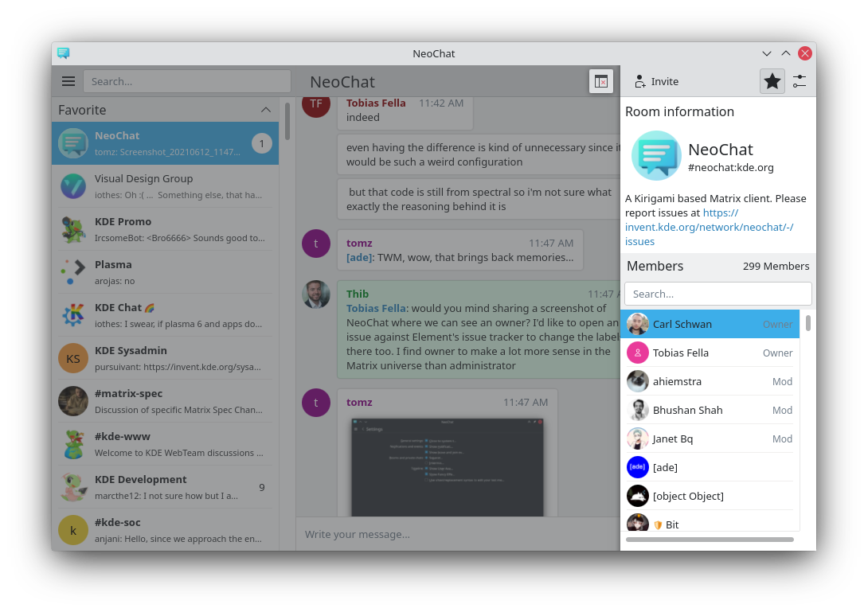Click the unread badge on NeoChat room
Screen dimensions: 868x612
click(262, 144)
